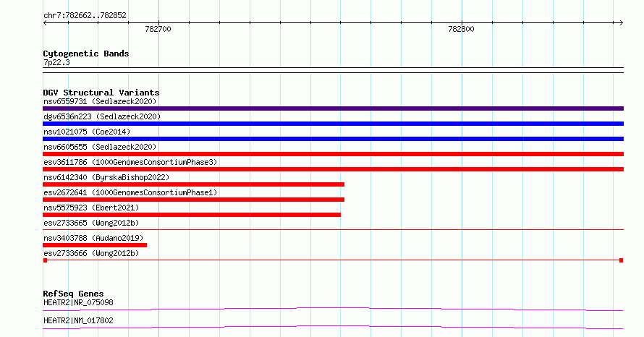Click the chr7:782662..782852 region label

coord(85,15)
